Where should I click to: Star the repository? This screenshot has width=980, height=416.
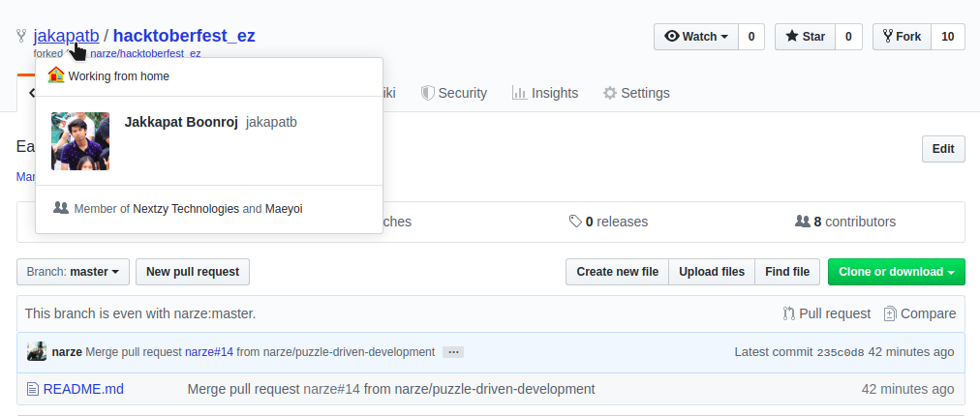805,37
